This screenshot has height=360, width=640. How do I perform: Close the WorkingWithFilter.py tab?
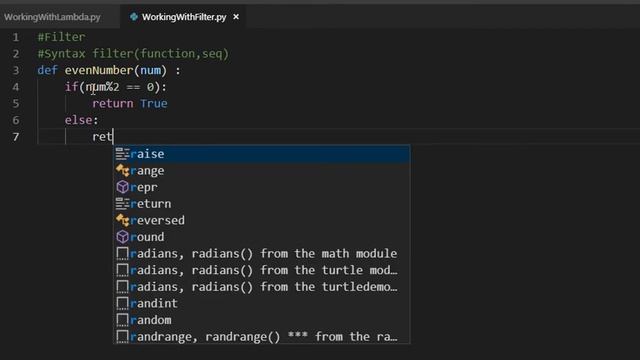236,17
